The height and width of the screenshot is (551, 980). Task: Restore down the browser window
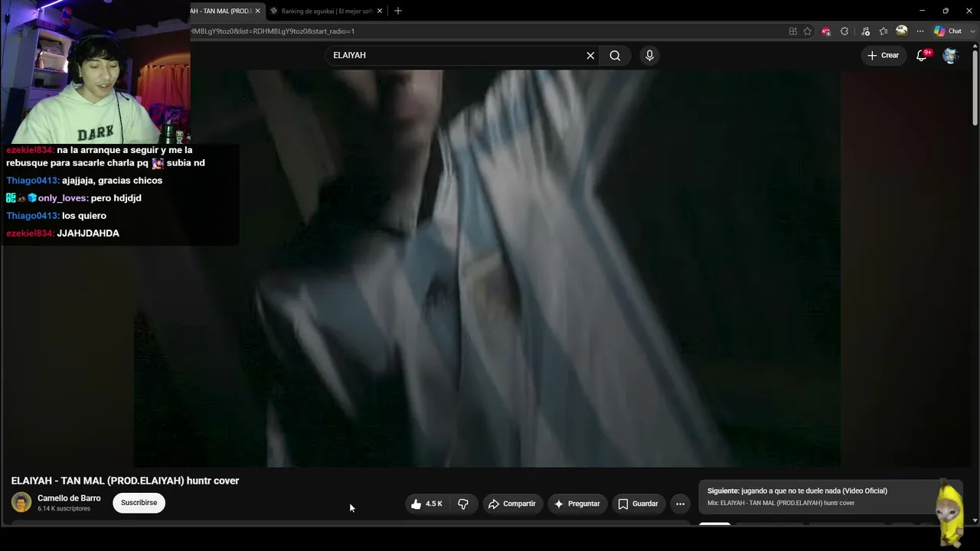(x=946, y=11)
